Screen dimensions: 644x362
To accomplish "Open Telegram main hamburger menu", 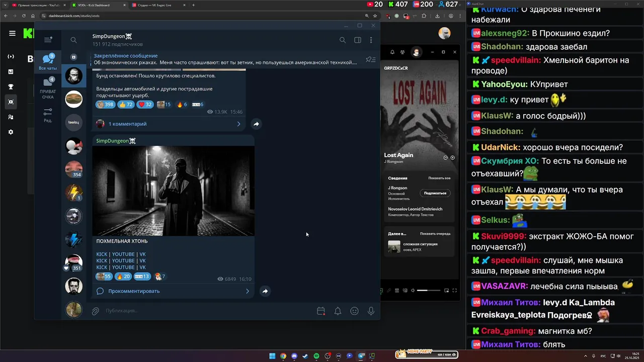I will pyautogui.click(x=48, y=40).
